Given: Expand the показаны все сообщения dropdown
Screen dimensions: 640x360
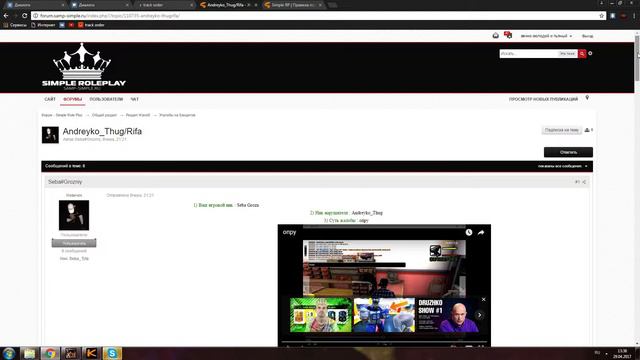Looking at the screenshot, I should point(562,166).
